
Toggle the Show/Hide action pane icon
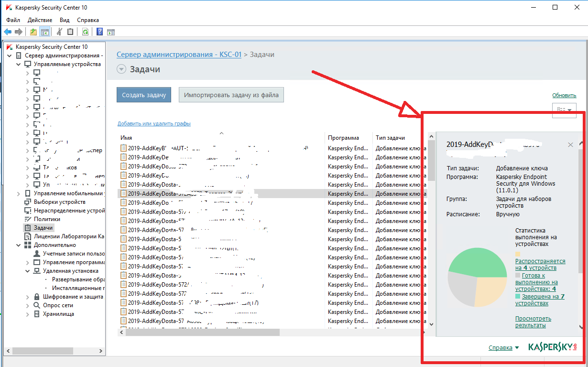click(x=111, y=32)
